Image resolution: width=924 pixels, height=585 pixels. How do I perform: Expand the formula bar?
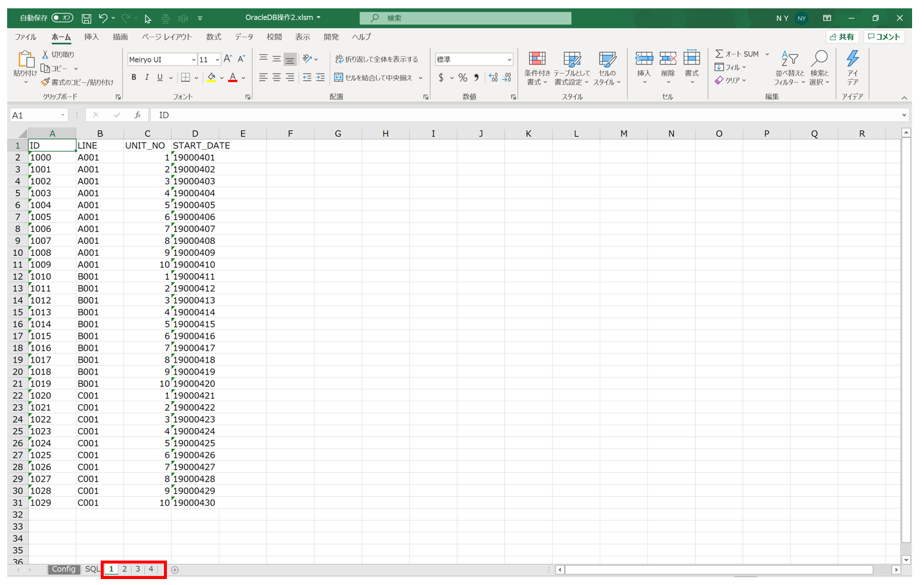[904, 115]
